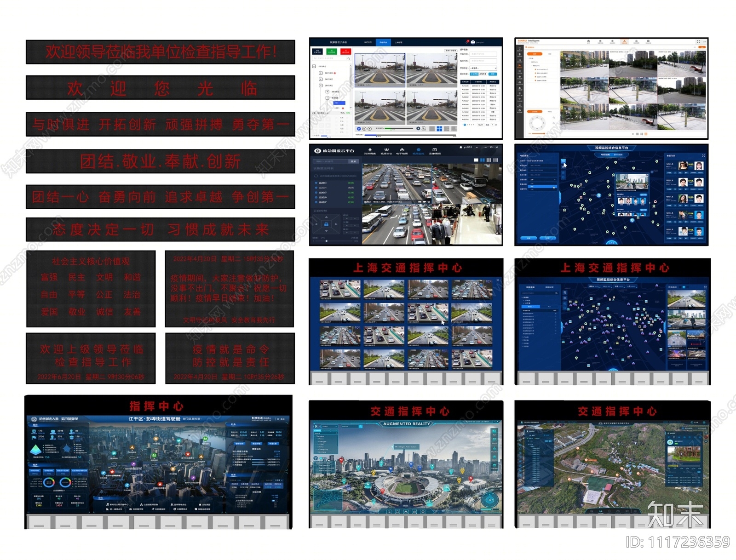
Task: Click the left blue reset button under search form
Action: [529, 238]
